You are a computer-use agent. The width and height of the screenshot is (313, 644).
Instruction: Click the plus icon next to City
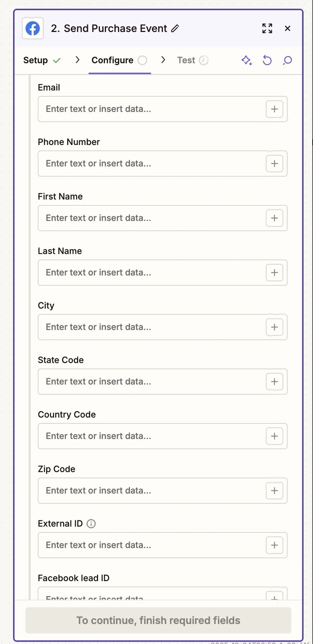point(274,327)
